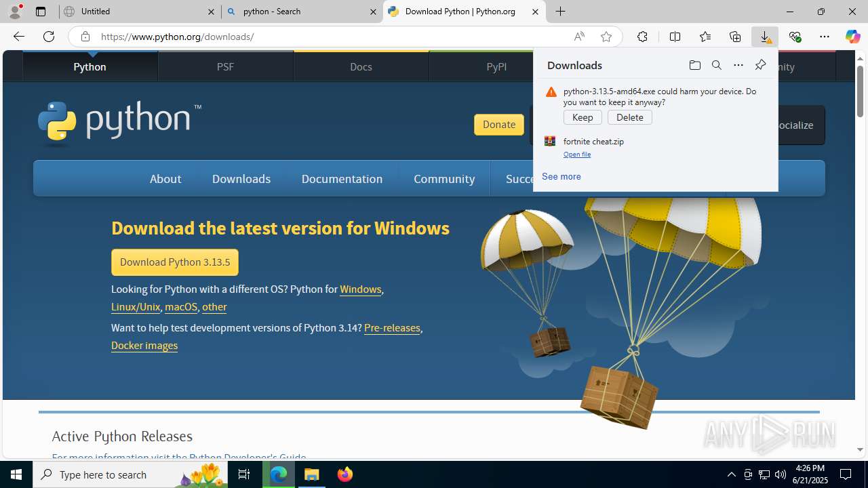Click the Edge taskbar icon
Viewport: 868px width, 488px height.
pyautogui.click(x=279, y=474)
